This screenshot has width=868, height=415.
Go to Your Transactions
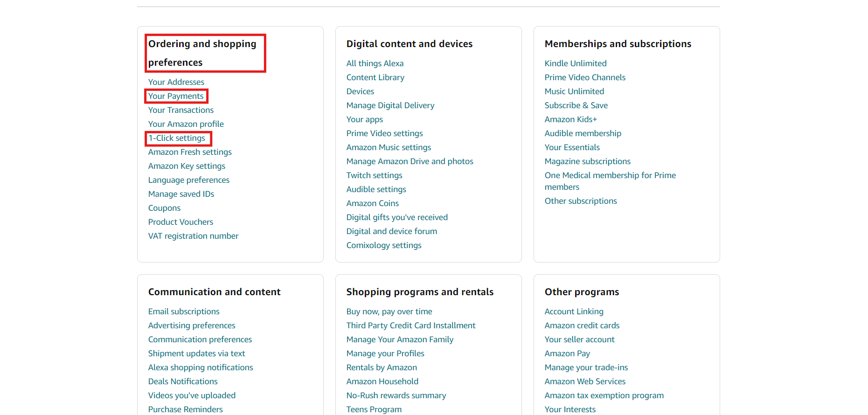click(181, 110)
